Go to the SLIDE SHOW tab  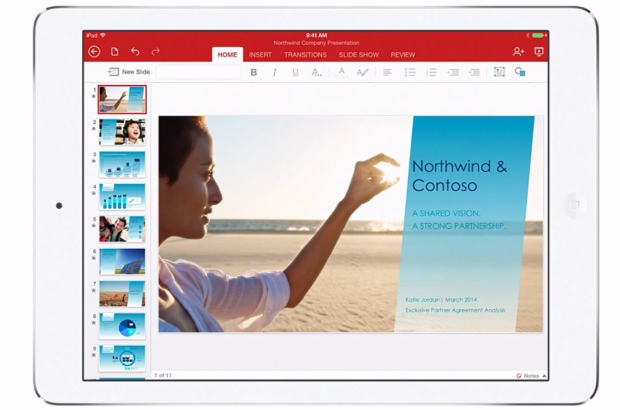click(358, 54)
